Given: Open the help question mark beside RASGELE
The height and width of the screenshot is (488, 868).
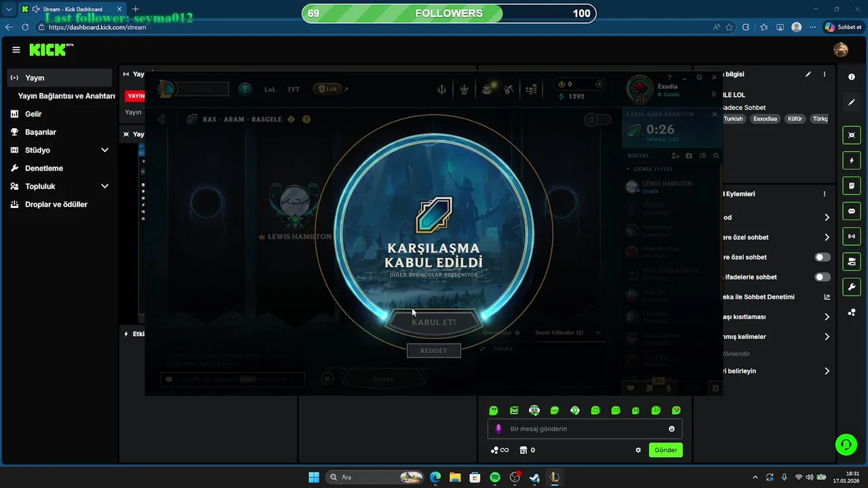Looking at the screenshot, I should (307, 119).
